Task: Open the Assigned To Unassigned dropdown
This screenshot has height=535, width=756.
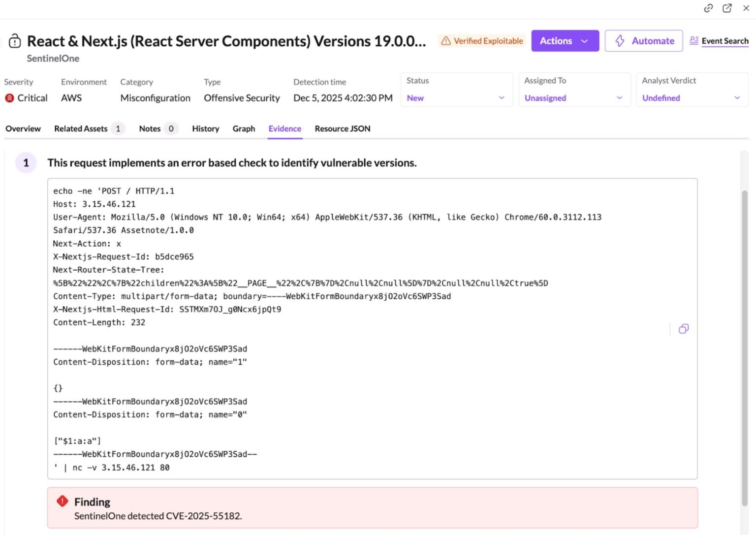Action: click(x=574, y=97)
